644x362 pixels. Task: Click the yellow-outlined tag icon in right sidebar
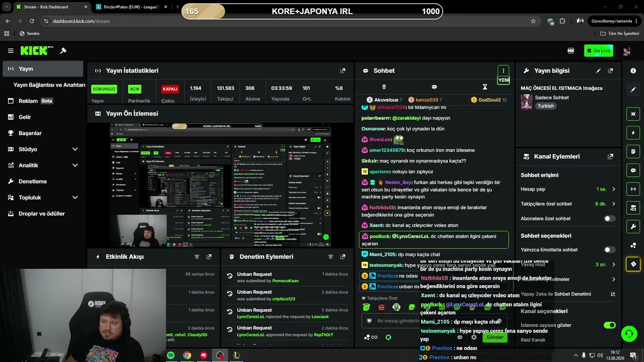point(633,264)
